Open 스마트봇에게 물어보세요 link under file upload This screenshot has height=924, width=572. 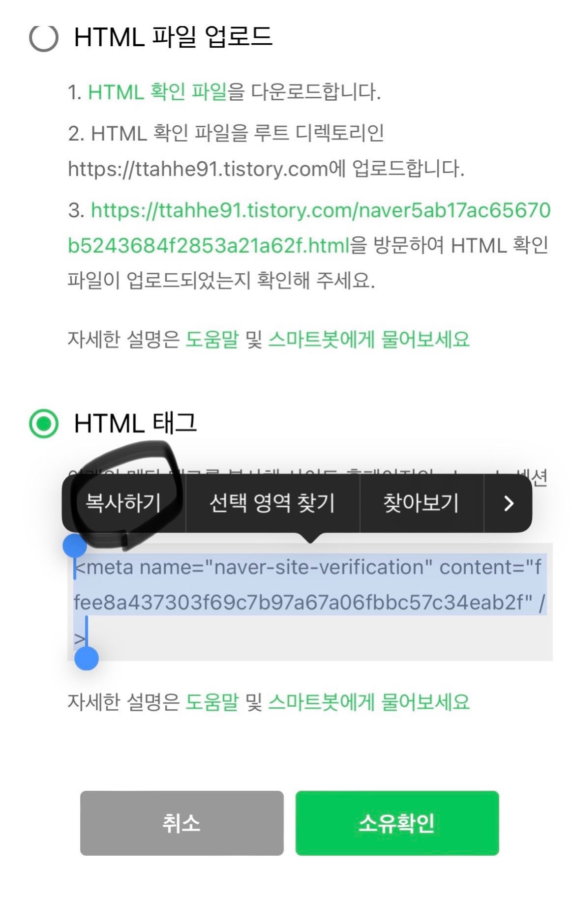(369, 339)
